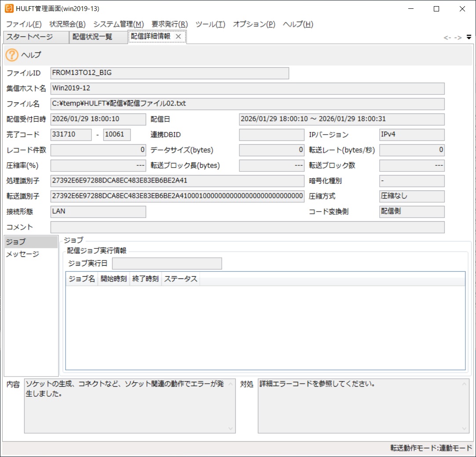Select ジョブ in the left list
Image resolution: width=476 pixels, height=457 pixels.
click(x=16, y=242)
